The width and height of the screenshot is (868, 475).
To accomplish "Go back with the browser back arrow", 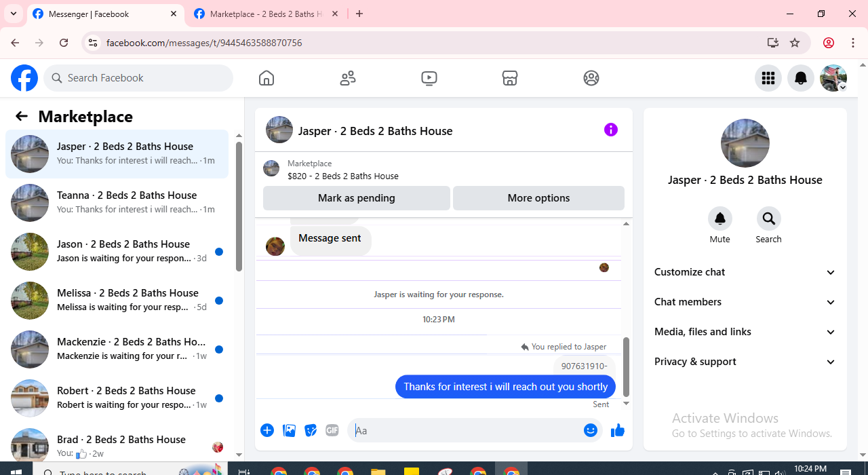I will 15,43.
